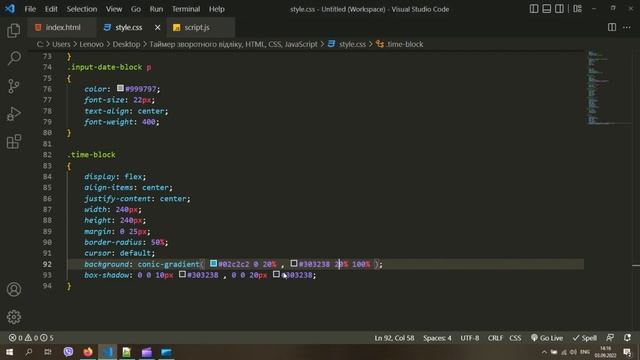Open Customize Layout in title bar

[x=577, y=9]
